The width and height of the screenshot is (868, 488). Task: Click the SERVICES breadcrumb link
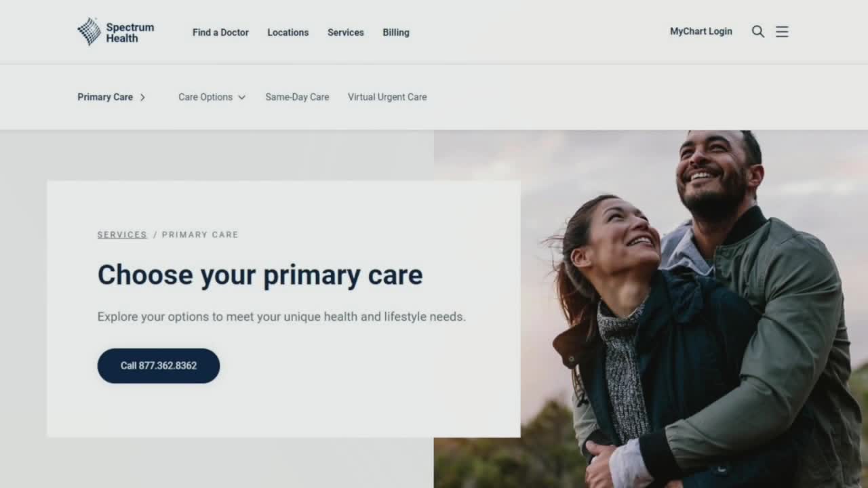click(x=122, y=235)
